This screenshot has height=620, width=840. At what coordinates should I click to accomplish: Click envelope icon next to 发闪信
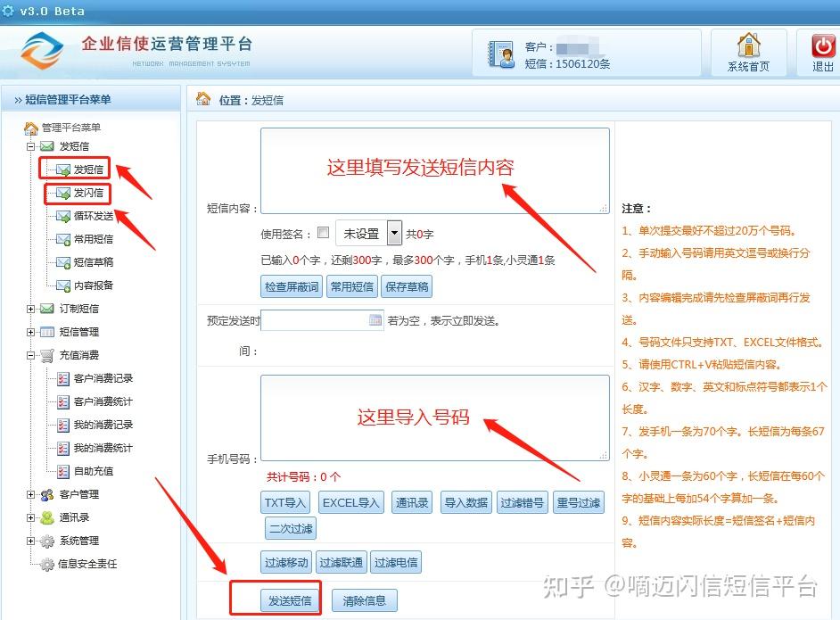pos(63,193)
